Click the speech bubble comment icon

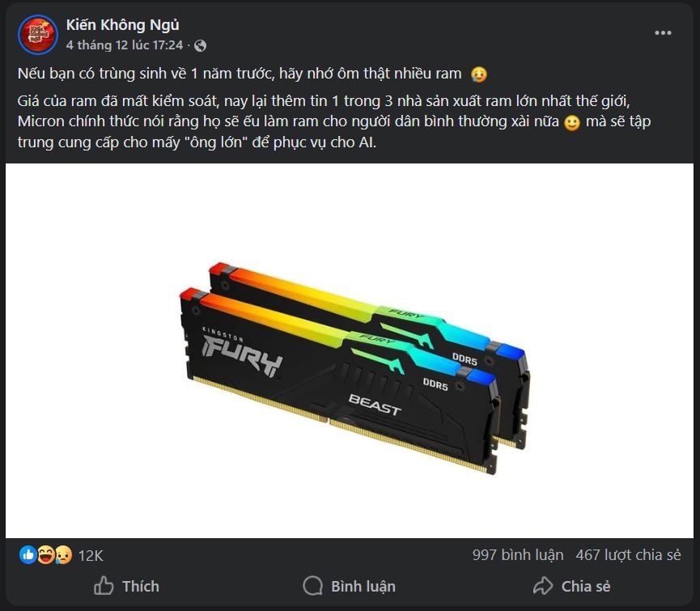312,586
